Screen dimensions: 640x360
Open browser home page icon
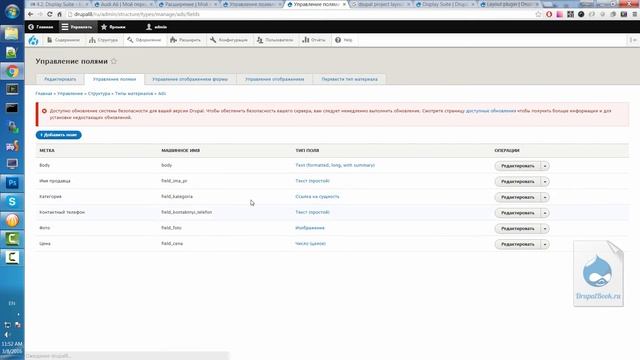[60, 14]
